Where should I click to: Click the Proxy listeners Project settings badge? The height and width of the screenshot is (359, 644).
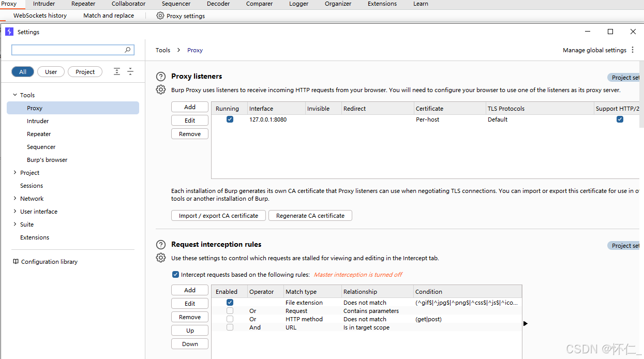click(624, 78)
